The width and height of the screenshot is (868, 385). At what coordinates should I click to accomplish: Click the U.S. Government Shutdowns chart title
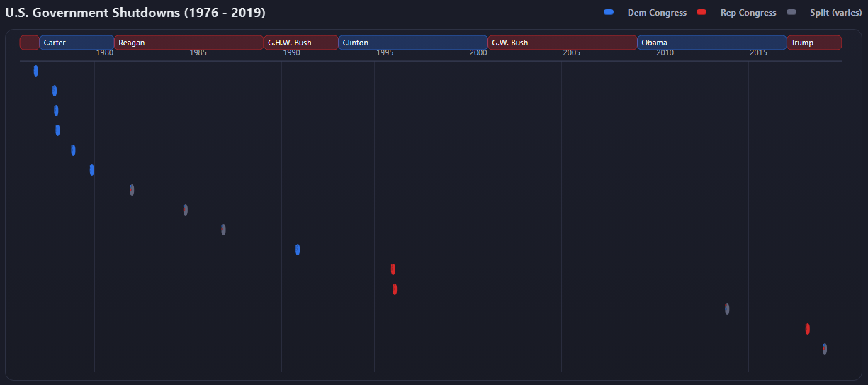click(x=135, y=13)
